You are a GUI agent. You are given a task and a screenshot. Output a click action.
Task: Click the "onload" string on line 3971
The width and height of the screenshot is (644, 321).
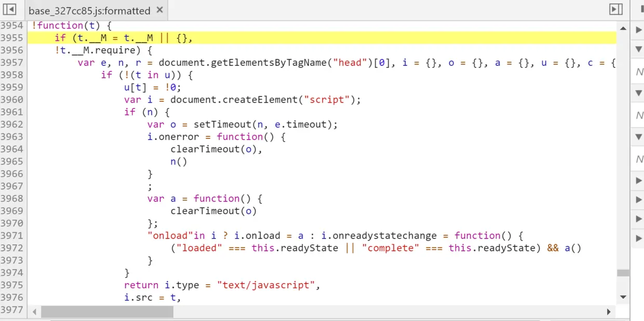pyautogui.click(x=170, y=235)
